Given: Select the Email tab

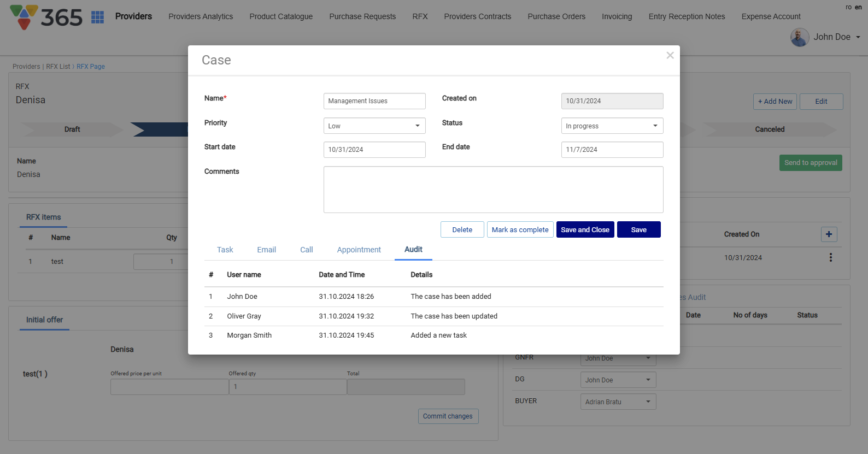Looking at the screenshot, I should pos(266,250).
